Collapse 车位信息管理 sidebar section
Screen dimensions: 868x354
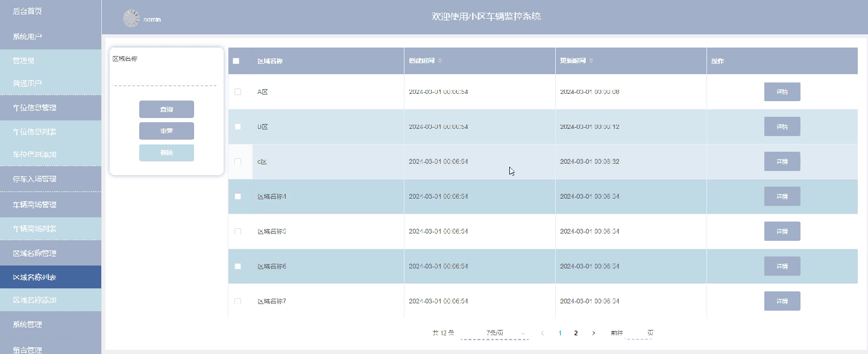tap(51, 108)
